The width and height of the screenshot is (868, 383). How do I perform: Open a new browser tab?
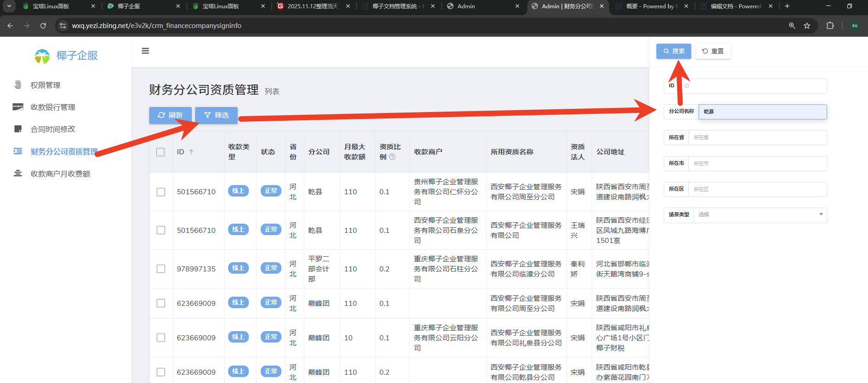[x=787, y=6]
